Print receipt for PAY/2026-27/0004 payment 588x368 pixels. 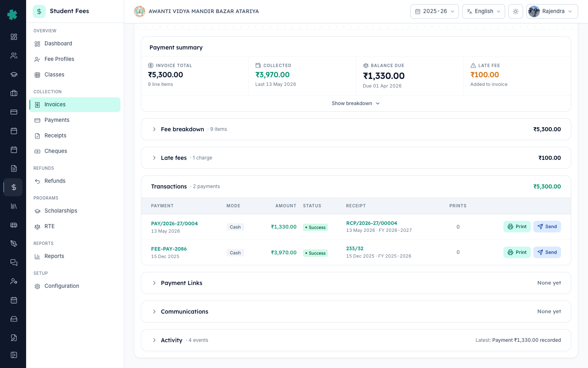pos(517,227)
